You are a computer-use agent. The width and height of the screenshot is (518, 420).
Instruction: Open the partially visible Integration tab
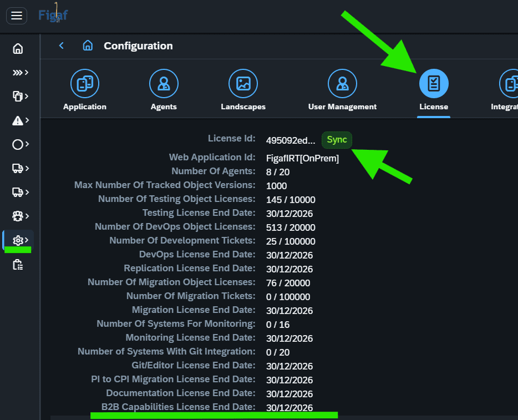click(505, 90)
